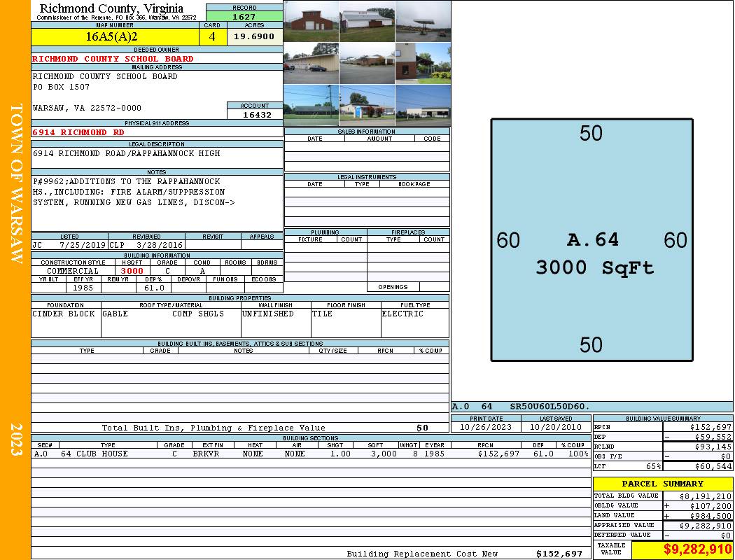Click the red taxable value $9,282,910
Screen dimensions: 735x560
tap(682, 550)
